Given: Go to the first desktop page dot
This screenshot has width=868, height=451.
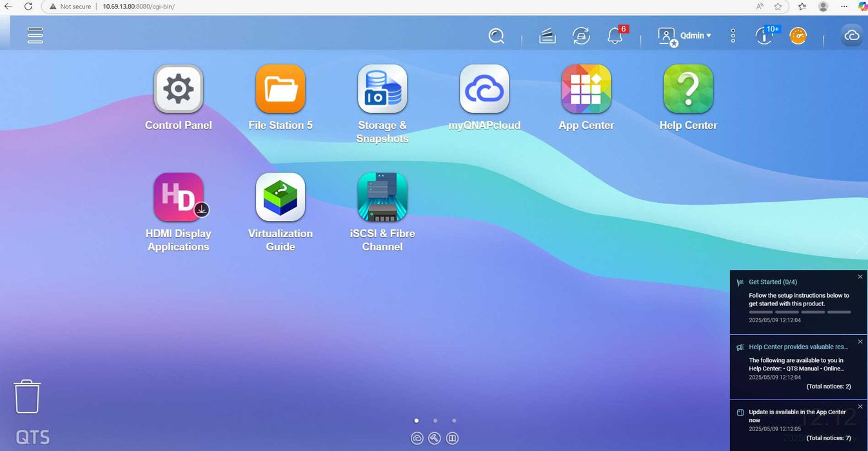Looking at the screenshot, I should [x=417, y=420].
